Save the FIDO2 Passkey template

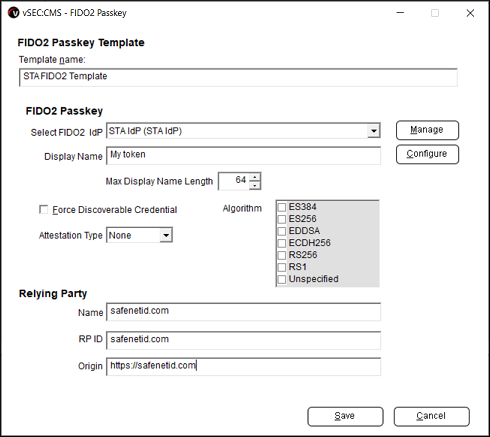pyautogui.click(x=345, y=416)
